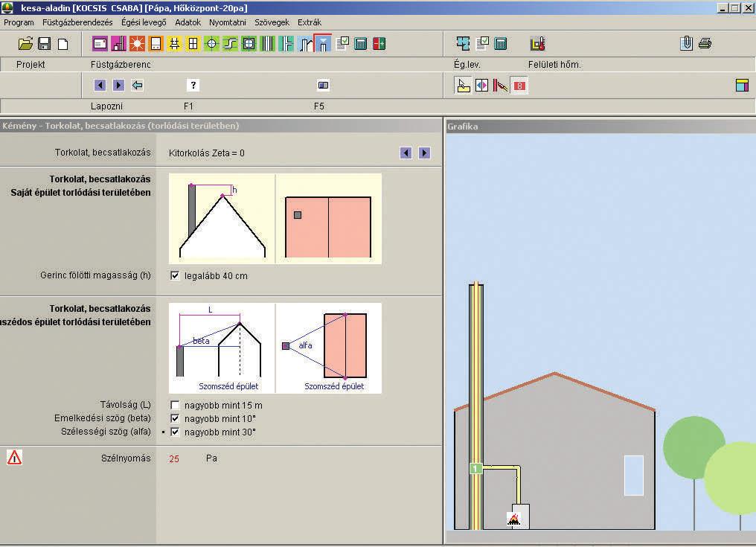Click the own-building roof height diagram
This screenshot has width=756, height=547.
coord(222,219)
